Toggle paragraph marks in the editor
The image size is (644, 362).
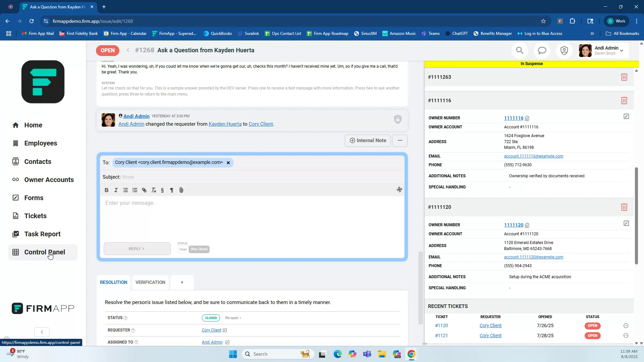coord(171,190)
